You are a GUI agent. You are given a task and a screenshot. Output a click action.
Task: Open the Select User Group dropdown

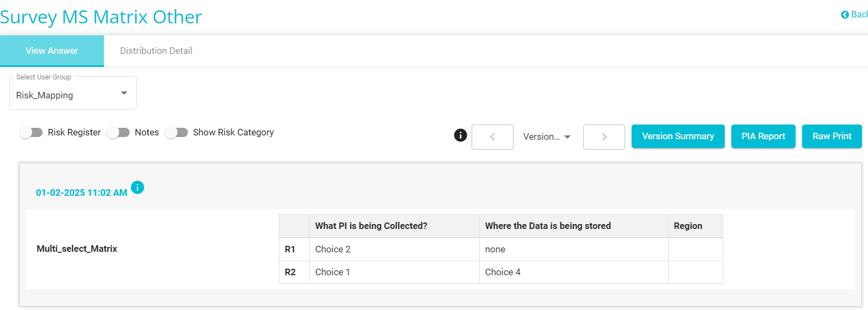[x=73, y=93]
